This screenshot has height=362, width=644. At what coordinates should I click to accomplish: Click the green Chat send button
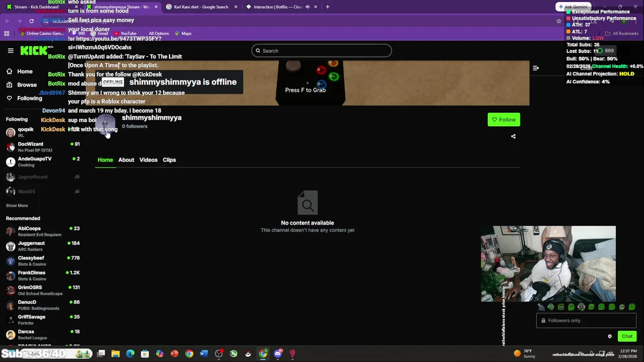pos(627,336)
